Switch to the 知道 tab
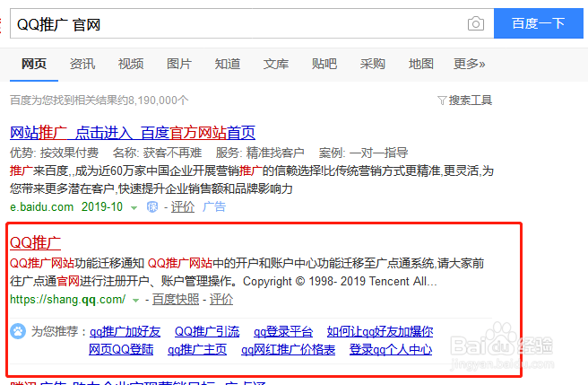588x385 pixels. click(x=228, y=64)
